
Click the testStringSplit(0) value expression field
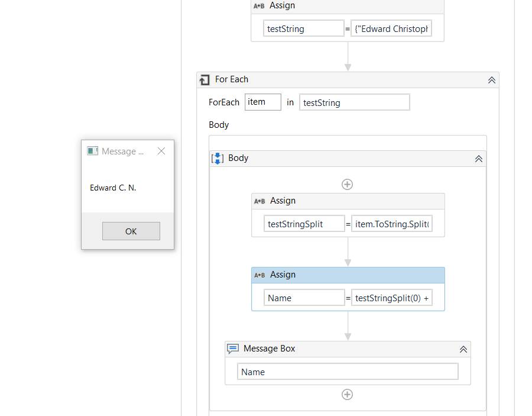pos(391,298)
